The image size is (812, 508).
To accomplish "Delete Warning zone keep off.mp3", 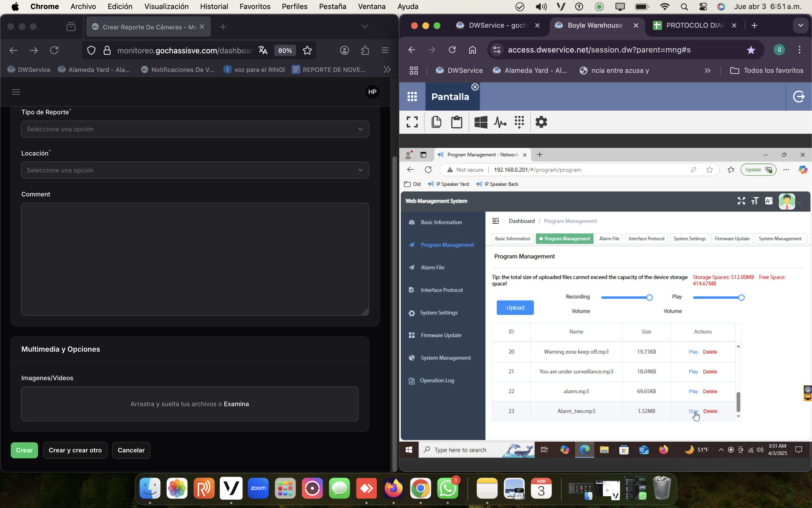I will 710,352.
